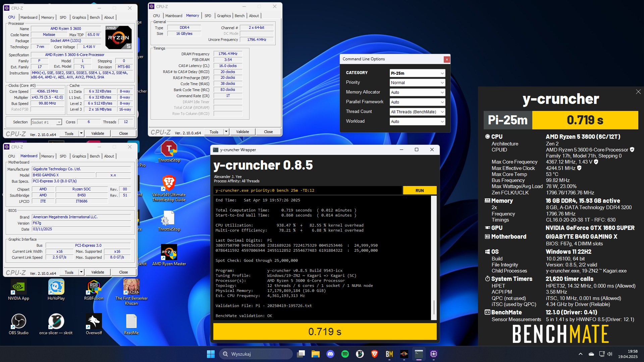644x362 pixels.
Task: Open ReadMe text file icon
Action: (x=131, y=324)
